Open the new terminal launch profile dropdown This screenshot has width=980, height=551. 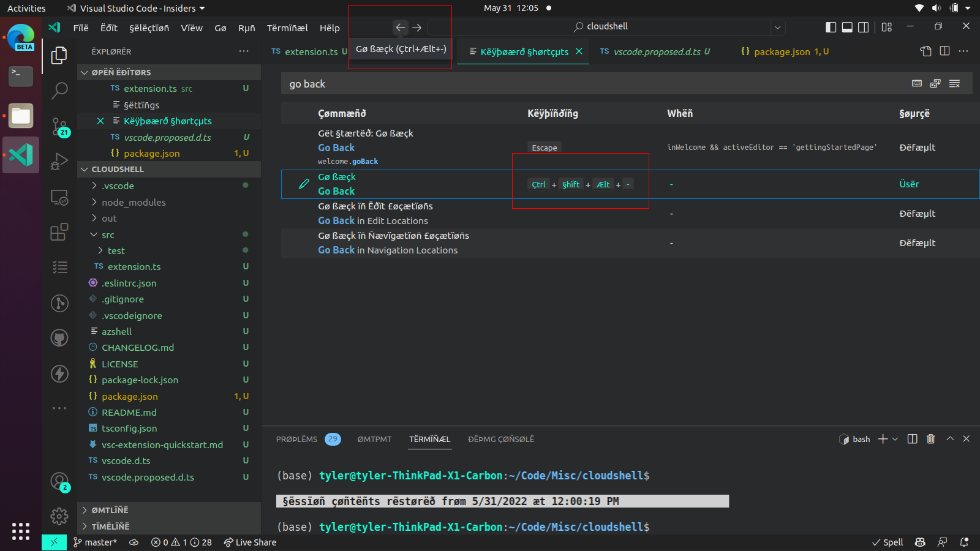pos(895,439)
